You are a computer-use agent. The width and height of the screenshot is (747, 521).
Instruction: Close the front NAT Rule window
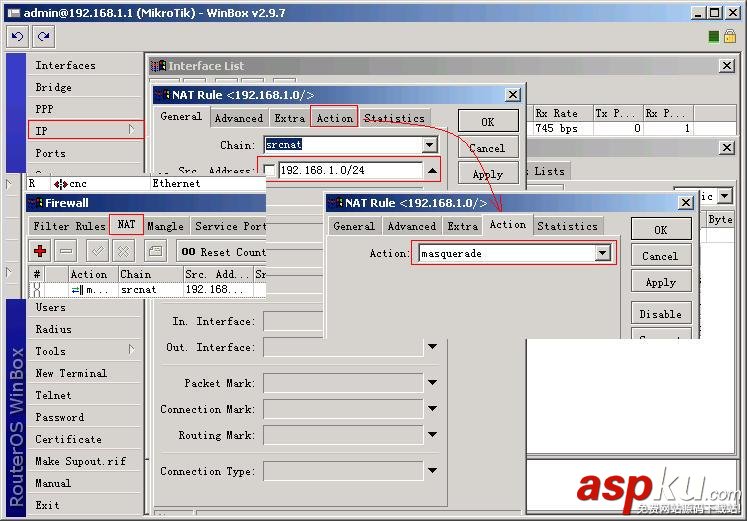tap(686, 203)
